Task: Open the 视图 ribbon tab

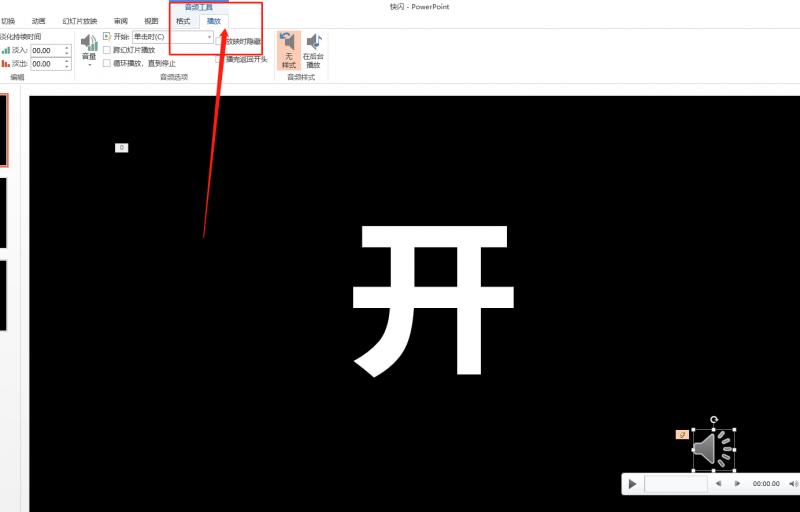Action: pos(151,21)
